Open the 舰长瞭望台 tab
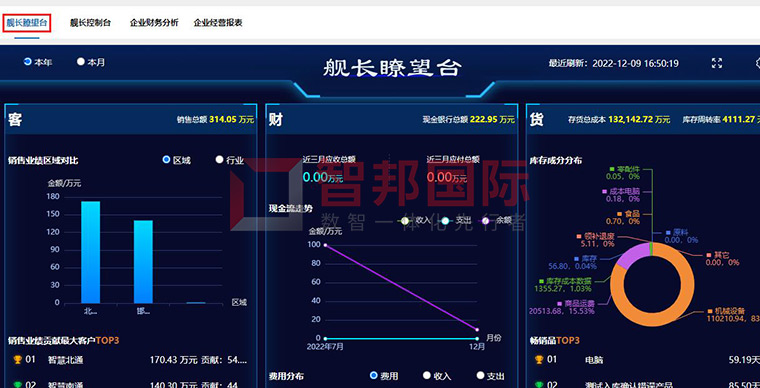The height and width of the screenshot is (388, 760). pos(27,22)
